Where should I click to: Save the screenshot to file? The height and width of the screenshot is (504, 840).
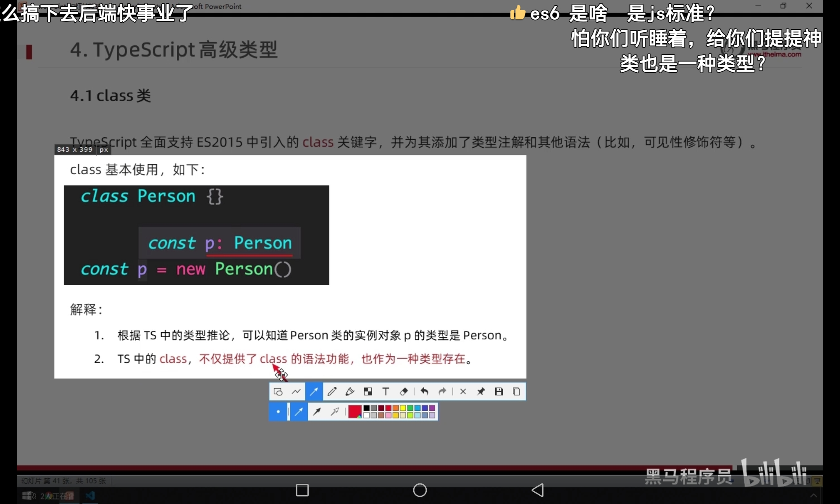pos(499,392)
